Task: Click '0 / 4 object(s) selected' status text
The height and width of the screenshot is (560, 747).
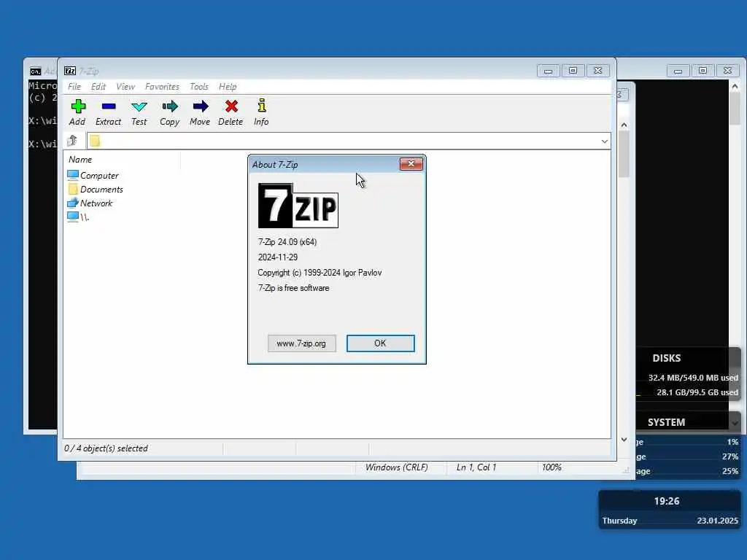Action: click(x=106, y=448)
